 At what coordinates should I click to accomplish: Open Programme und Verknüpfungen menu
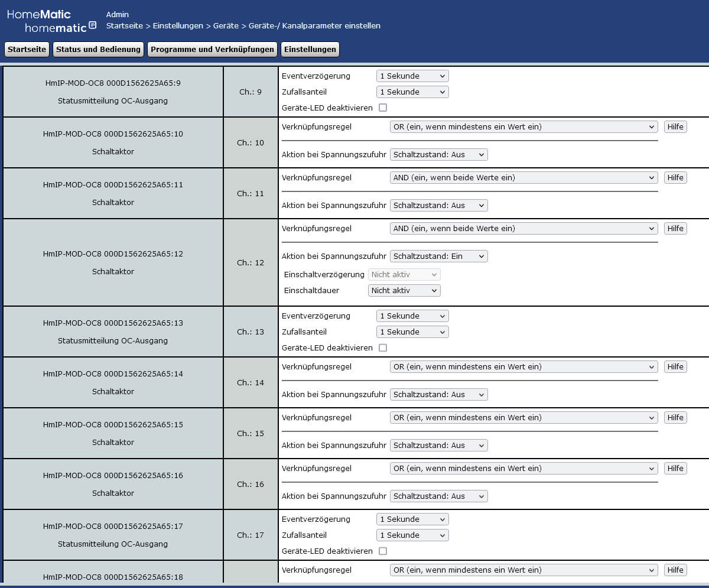coord(212,49)
